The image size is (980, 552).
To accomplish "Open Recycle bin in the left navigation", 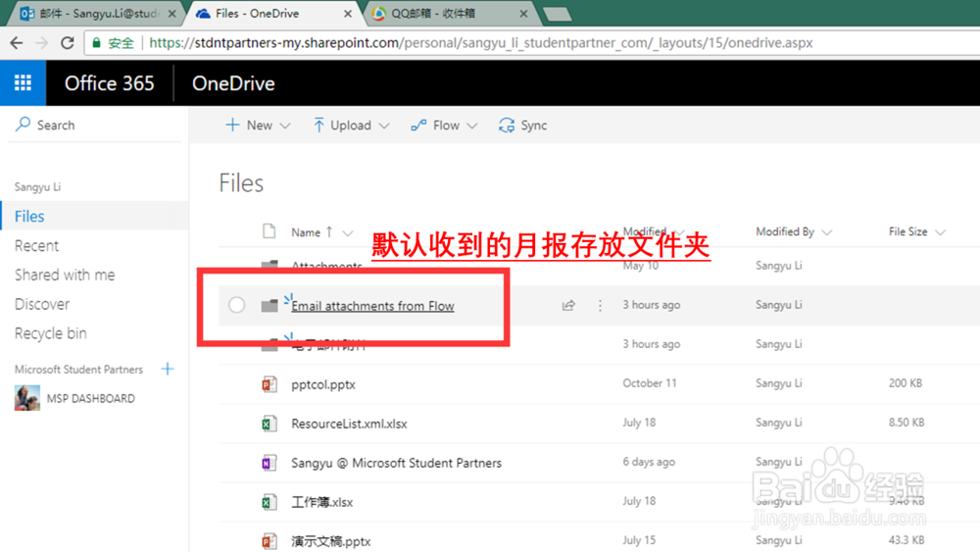I will tap(51, 333).
